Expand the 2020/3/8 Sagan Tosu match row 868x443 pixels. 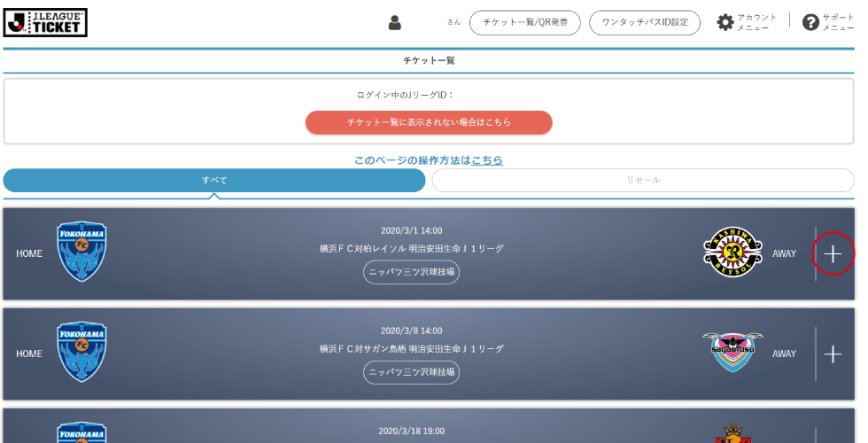point(833,354)
